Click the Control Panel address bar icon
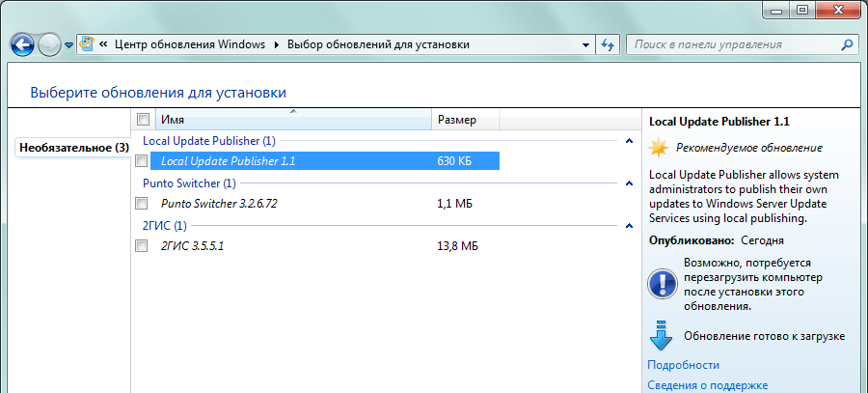The width and height of the screenshot is (868, 393). 87,43
